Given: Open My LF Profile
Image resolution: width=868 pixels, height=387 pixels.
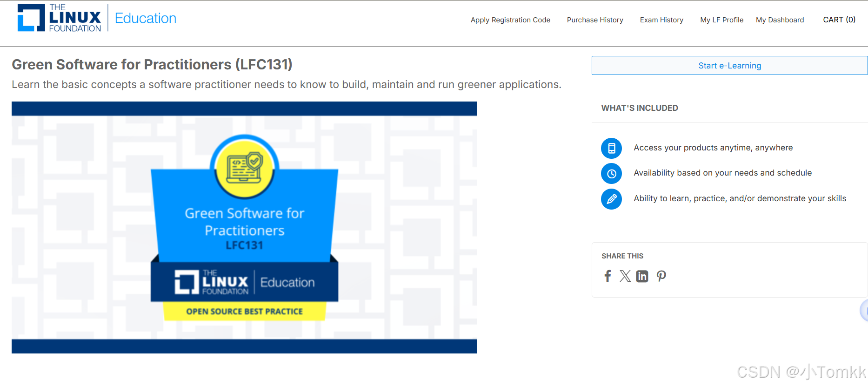Looking at the screenshot, I should point(721,20).
